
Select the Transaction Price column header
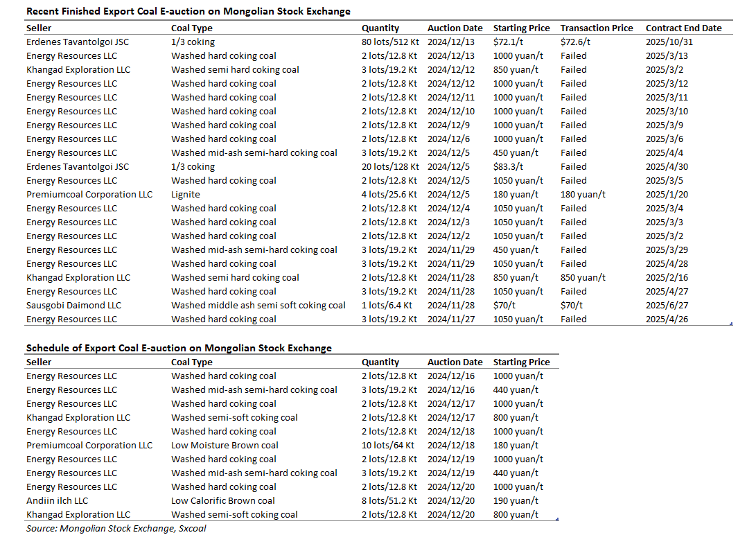point(597,28)
